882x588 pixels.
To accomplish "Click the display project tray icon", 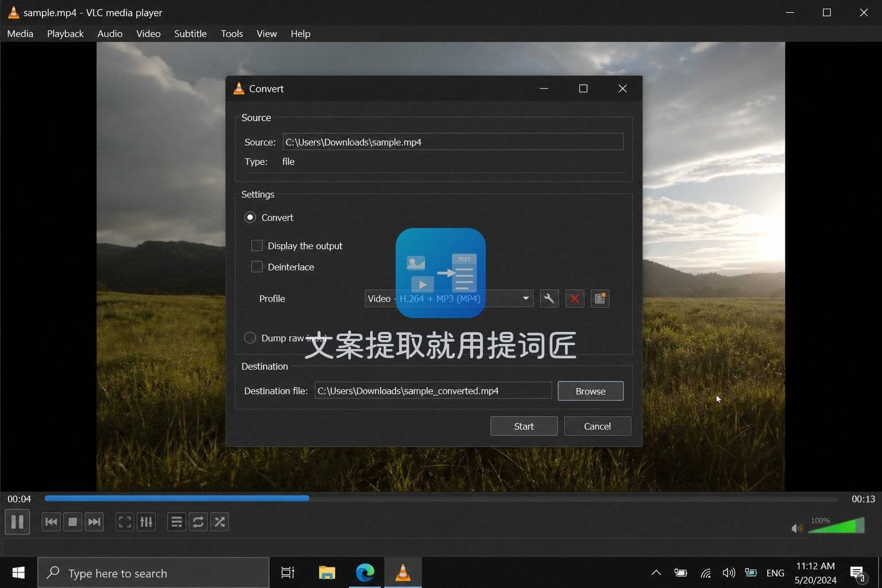I will tap(751, 572).
